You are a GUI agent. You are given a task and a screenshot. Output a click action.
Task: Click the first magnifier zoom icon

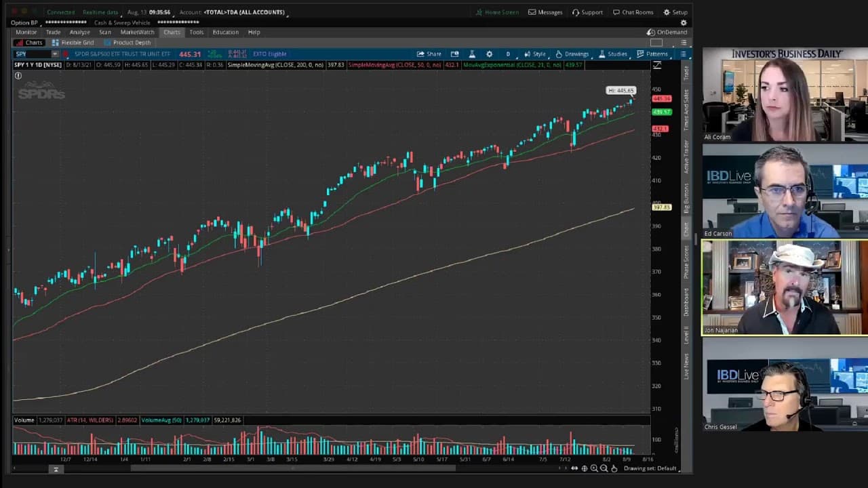tap(594, 468)
